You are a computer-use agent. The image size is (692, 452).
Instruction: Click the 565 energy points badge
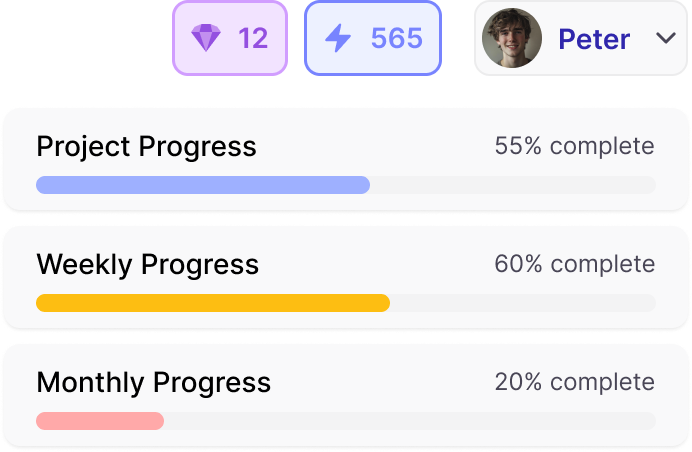(x=373, y=38)
